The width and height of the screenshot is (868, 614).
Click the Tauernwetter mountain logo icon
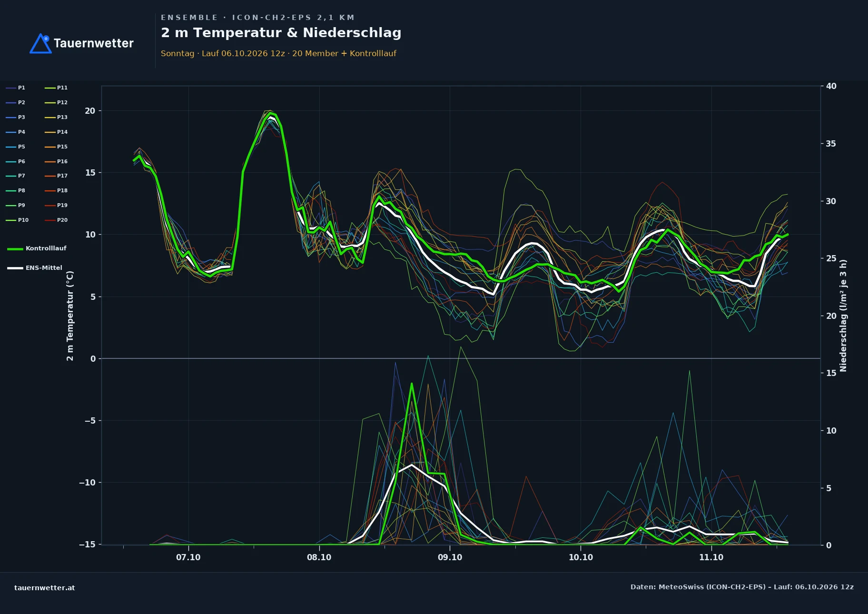pyautogui.click(x=40, y=43)
